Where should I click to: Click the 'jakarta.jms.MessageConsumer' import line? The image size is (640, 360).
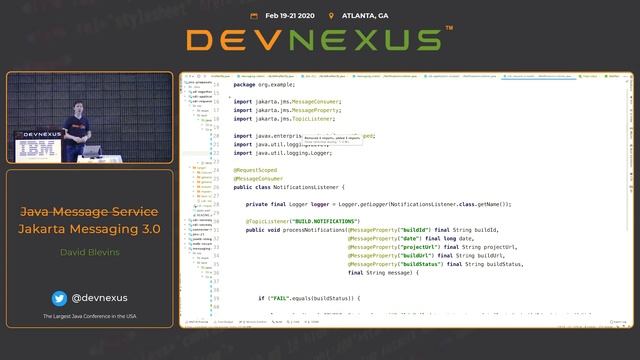coord(287,102)
